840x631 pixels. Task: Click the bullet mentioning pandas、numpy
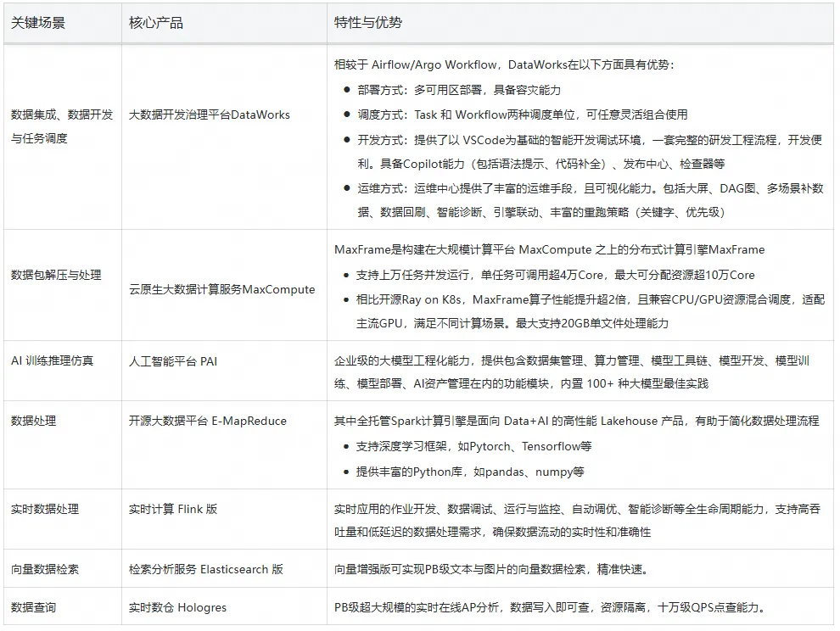coord(470,472)
